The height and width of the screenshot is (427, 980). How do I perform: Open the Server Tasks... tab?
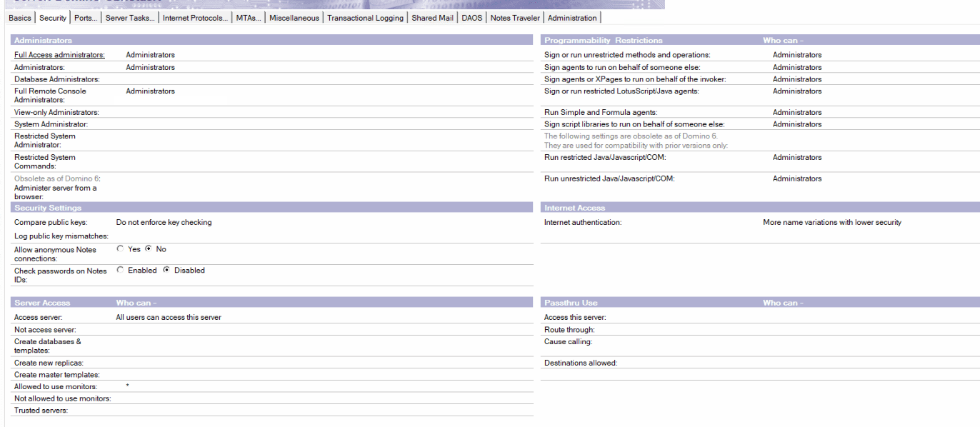(x=130, y=18)
